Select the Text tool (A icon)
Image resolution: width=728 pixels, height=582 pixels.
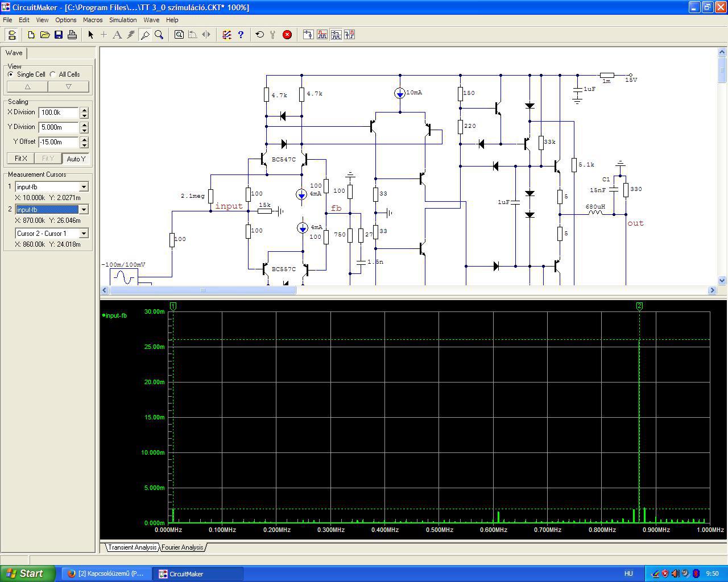click(117, 35)
